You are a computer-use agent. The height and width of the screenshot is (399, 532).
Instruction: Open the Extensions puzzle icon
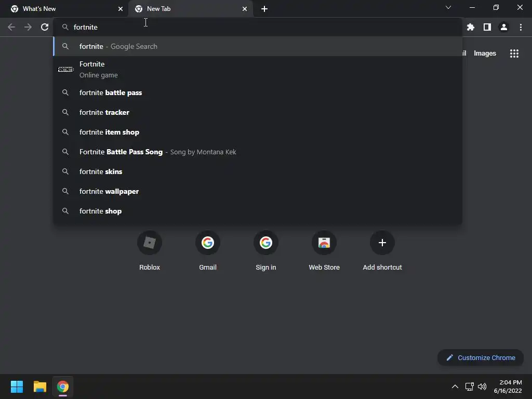(470, 27)
